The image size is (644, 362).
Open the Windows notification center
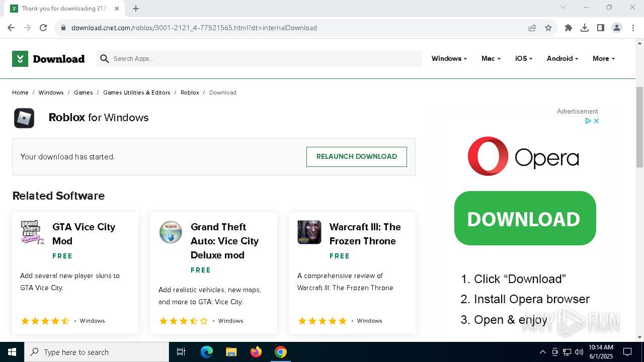point(627,352)
